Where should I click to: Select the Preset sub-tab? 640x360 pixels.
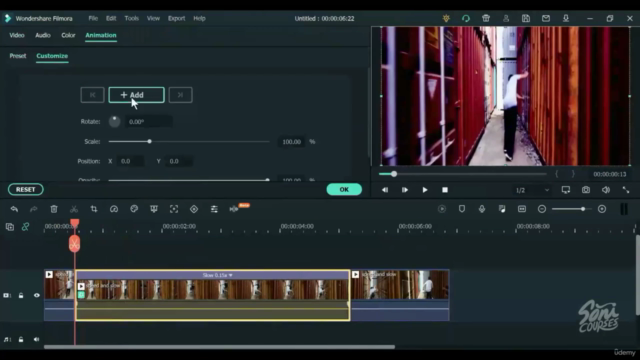pos(18,56)
